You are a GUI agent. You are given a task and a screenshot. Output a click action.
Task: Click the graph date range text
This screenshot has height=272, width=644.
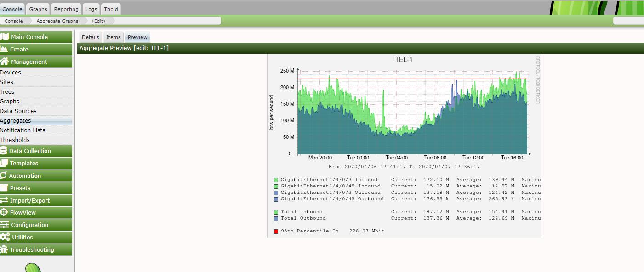tap(404, 167)
